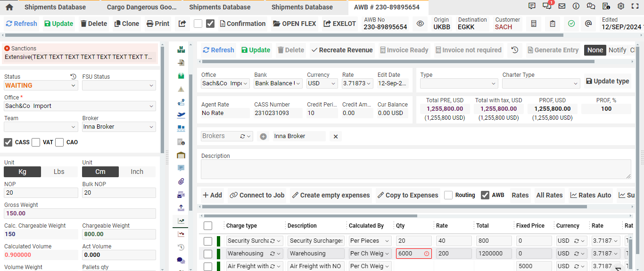
Task: Open the history clock sidebar icon
Action: pos(181,247)
